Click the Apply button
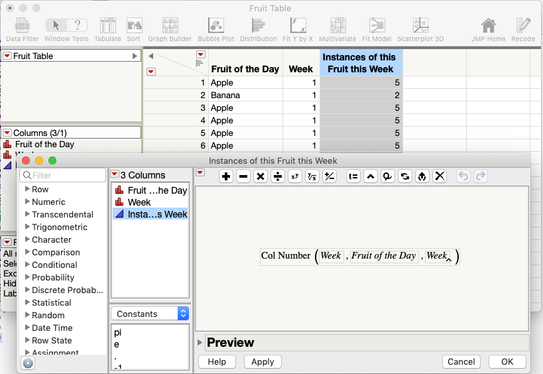 [x=262, y=362]
